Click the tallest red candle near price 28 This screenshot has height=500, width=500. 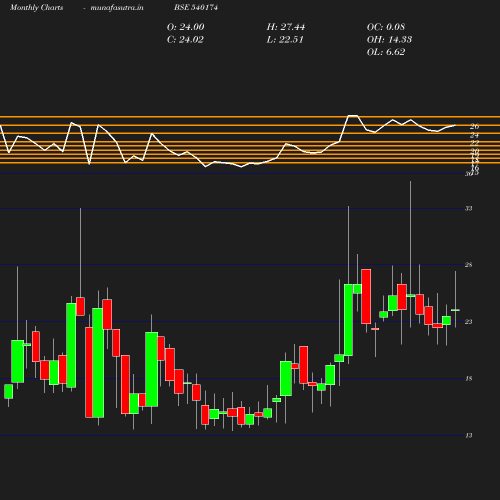coord(366,296)
